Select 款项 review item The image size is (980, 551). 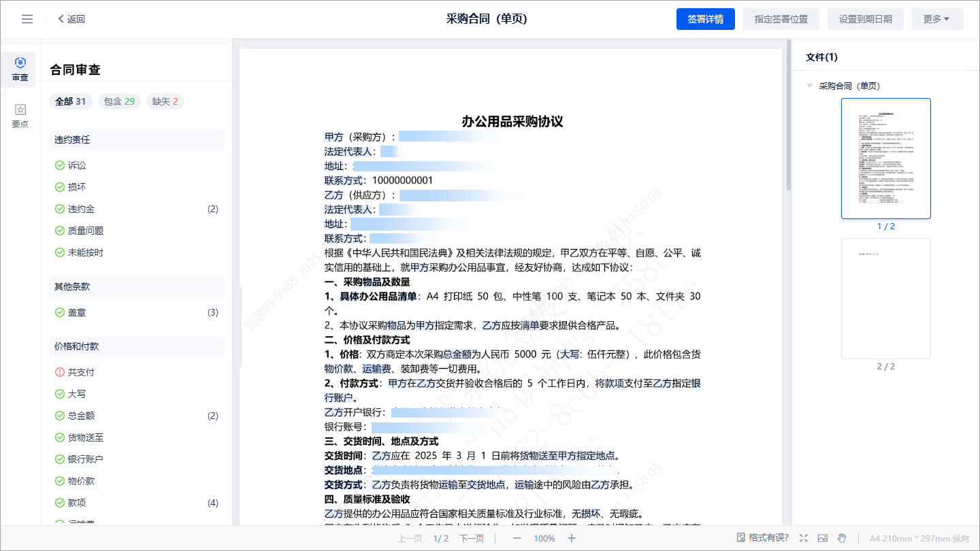(x=136, y=503)
